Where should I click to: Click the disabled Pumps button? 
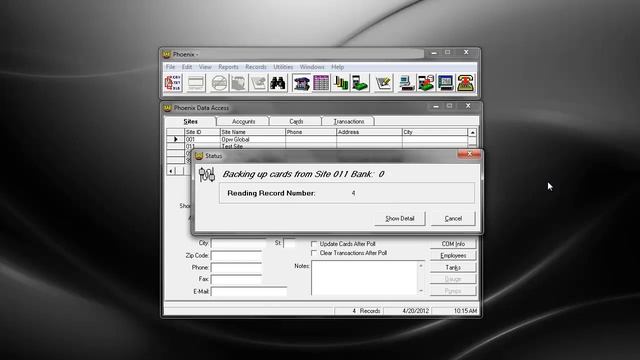[x=453, y=291]
